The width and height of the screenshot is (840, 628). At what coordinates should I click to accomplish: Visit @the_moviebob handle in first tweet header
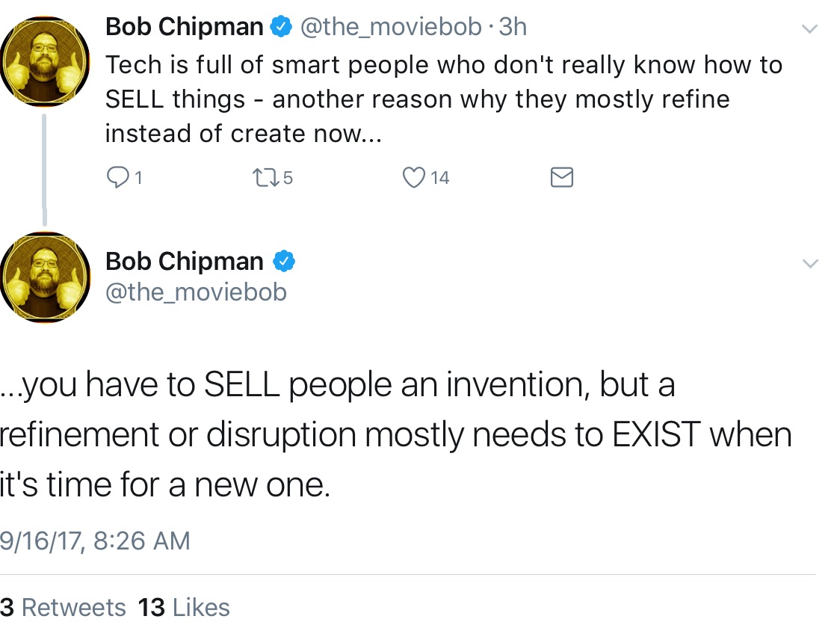(x=391, y=28)
